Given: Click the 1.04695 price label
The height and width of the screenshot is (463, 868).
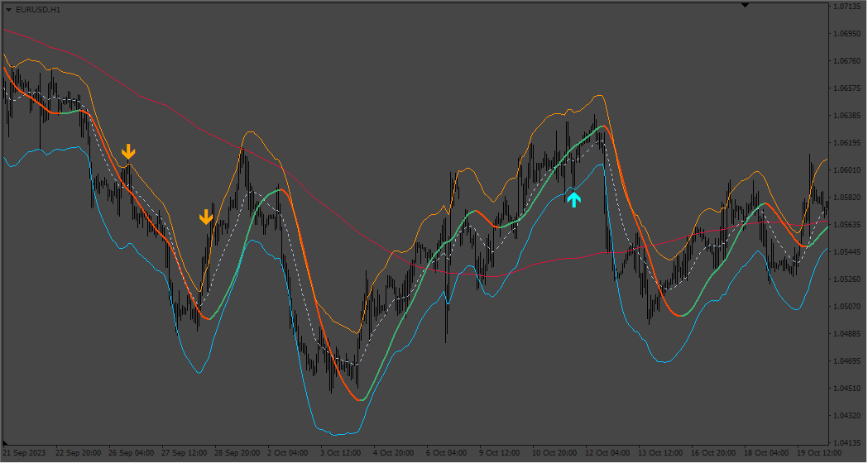Looking at the screenshot, I should (x=847, y=360).
